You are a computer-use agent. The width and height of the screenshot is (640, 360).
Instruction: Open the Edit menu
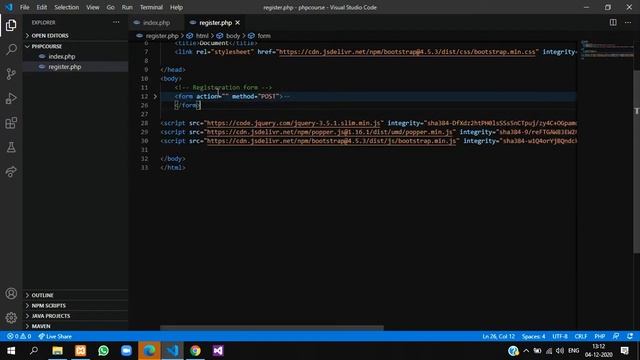pyautogui.click(x=42, y=7)
